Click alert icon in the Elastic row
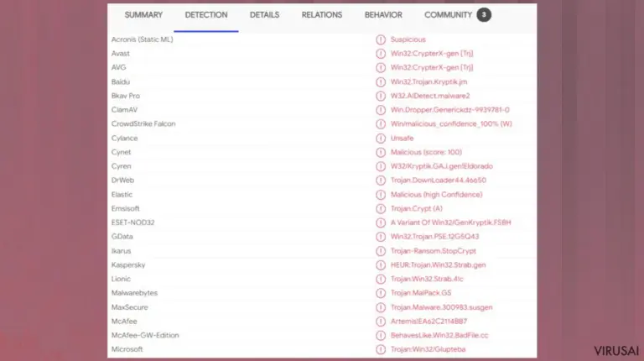 pos(381,195)
